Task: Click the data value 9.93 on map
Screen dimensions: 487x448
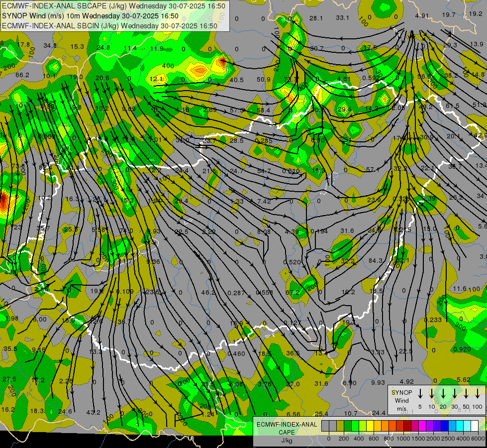Action: [378, 383]
